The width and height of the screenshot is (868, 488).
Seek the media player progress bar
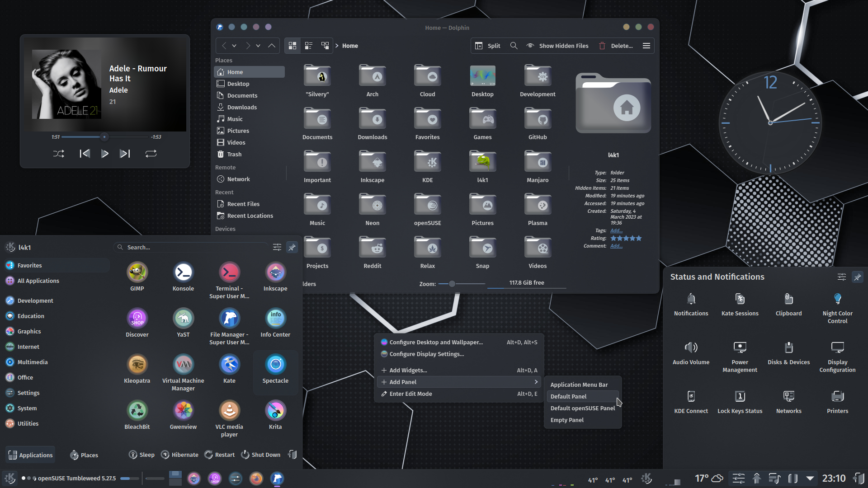point(105,136)
